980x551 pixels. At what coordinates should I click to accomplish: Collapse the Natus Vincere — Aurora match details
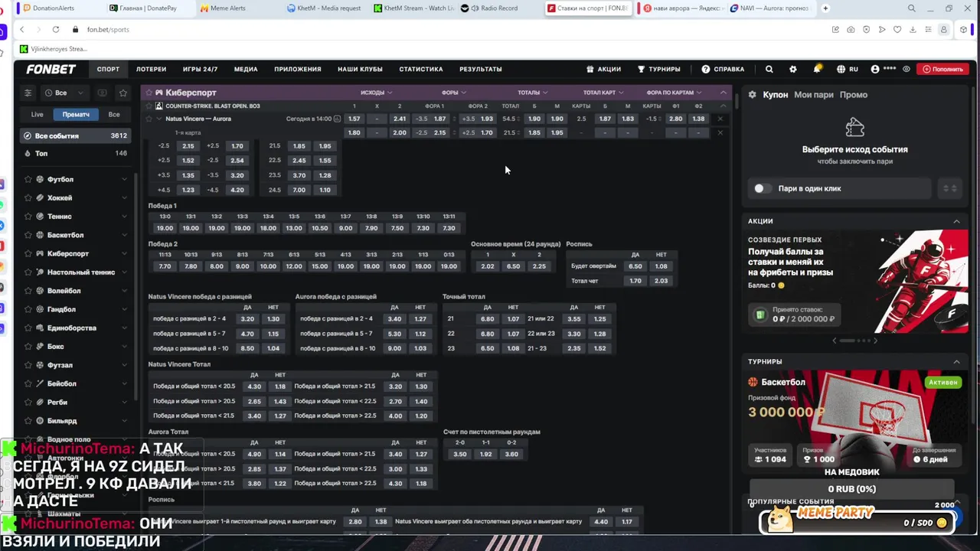(x=158, y=119)
